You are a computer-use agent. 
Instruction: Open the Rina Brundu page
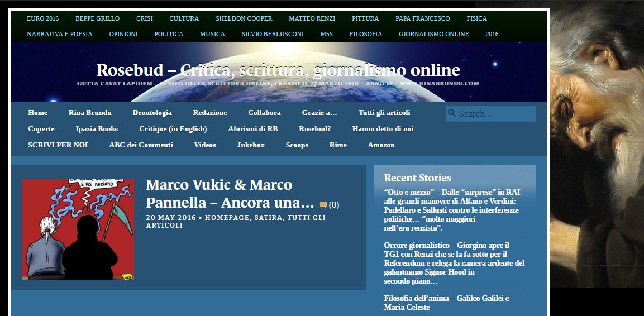(x=90, y=112)
